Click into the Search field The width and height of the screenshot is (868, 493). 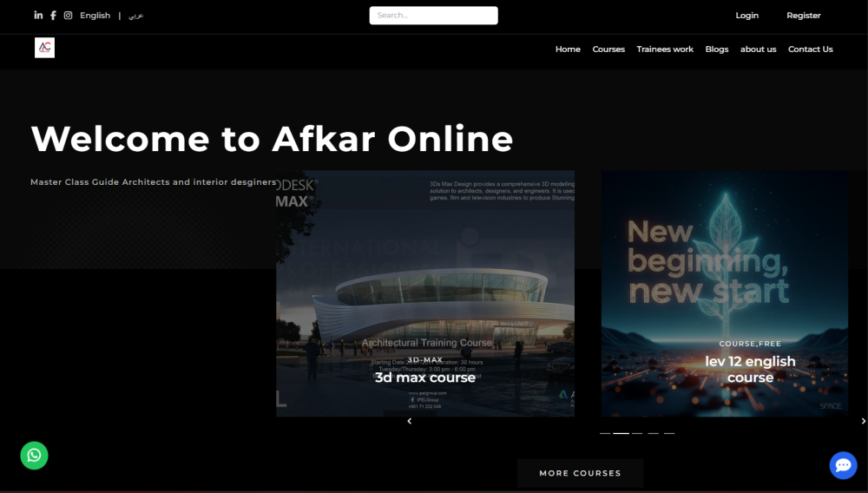(433, 16)
